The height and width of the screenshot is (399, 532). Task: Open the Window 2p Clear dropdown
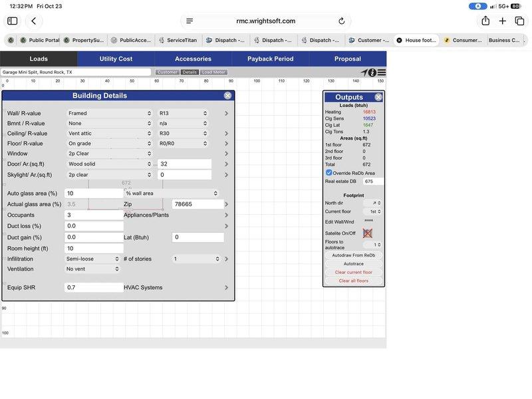point(110,154)
